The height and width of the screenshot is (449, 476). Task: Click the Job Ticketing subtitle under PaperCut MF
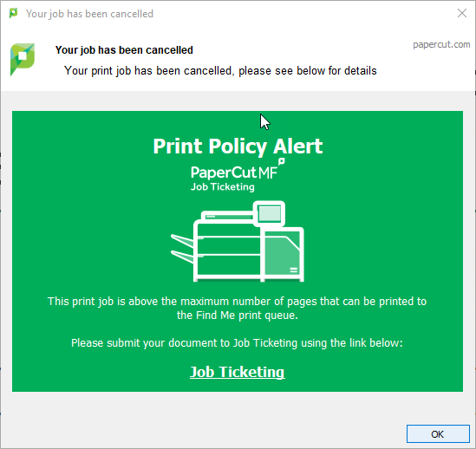(223, 186)
